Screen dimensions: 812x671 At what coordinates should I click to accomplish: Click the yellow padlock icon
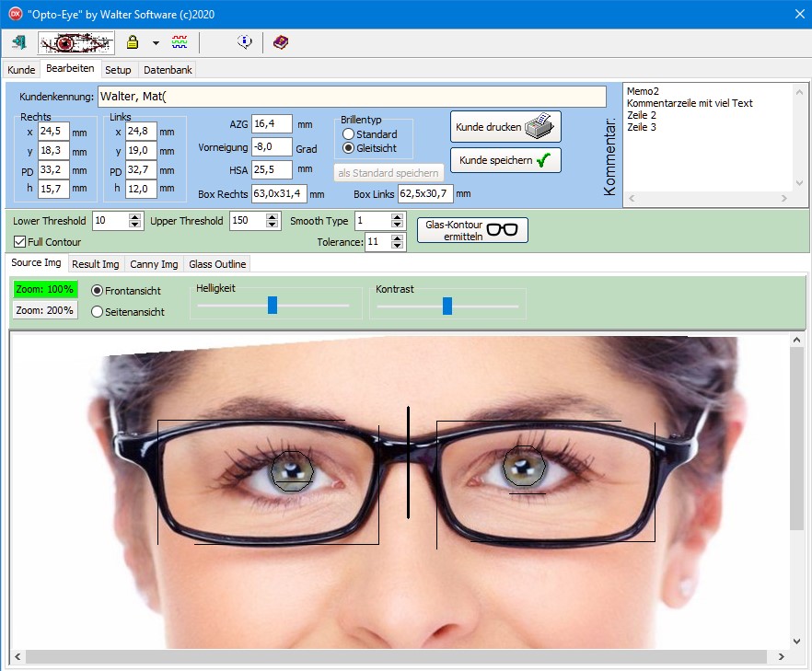(133, 42)
